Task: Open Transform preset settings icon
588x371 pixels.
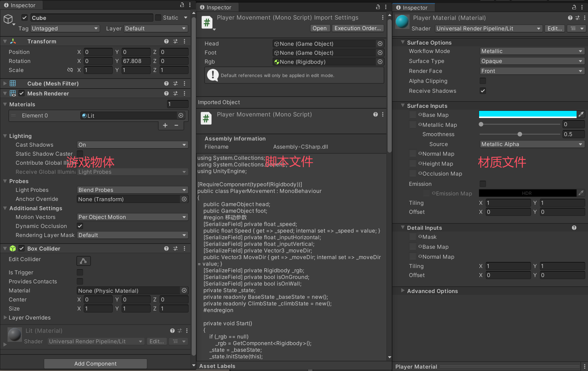Action: click(x=175, y=41)
